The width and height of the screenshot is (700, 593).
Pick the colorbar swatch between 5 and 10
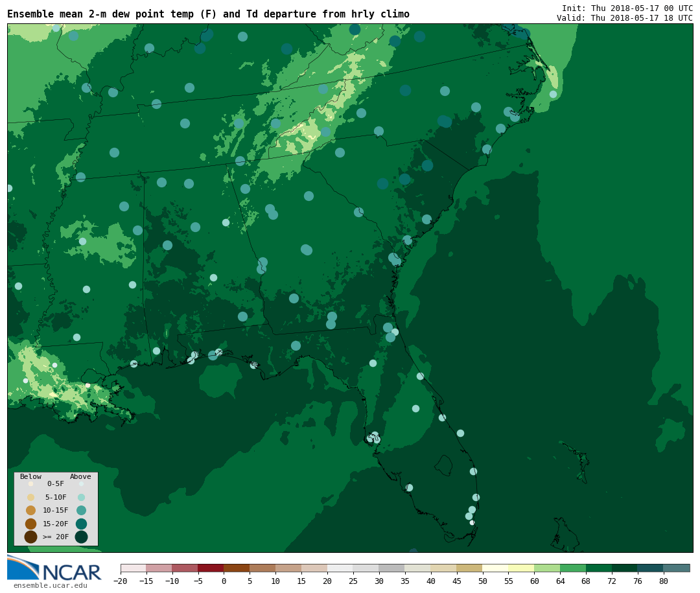coord(263,568)
